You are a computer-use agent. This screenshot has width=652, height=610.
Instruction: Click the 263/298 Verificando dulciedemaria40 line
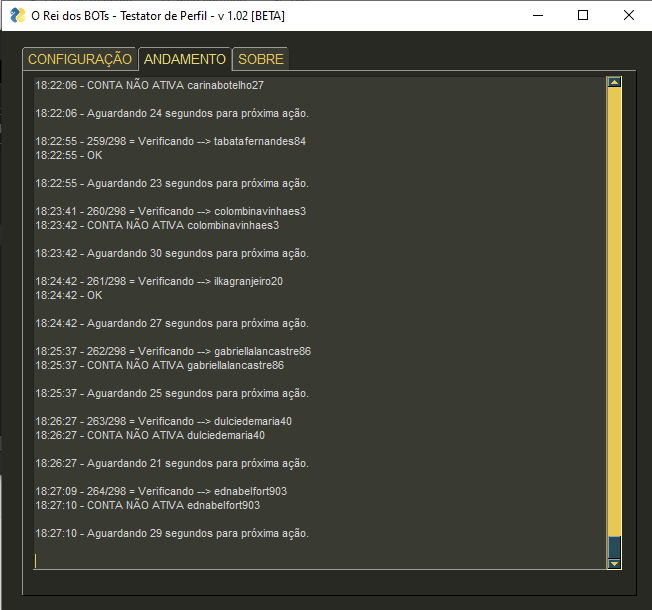coord(164,421)
